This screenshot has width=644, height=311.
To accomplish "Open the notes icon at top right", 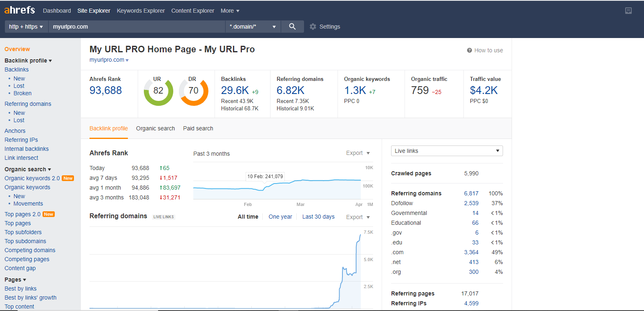I will (628, 11).
